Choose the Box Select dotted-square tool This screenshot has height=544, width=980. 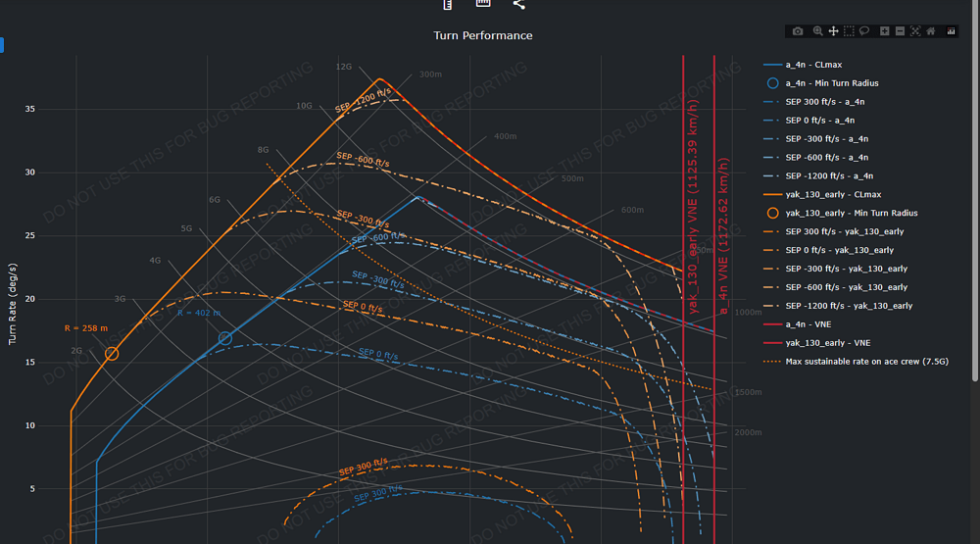849,31
